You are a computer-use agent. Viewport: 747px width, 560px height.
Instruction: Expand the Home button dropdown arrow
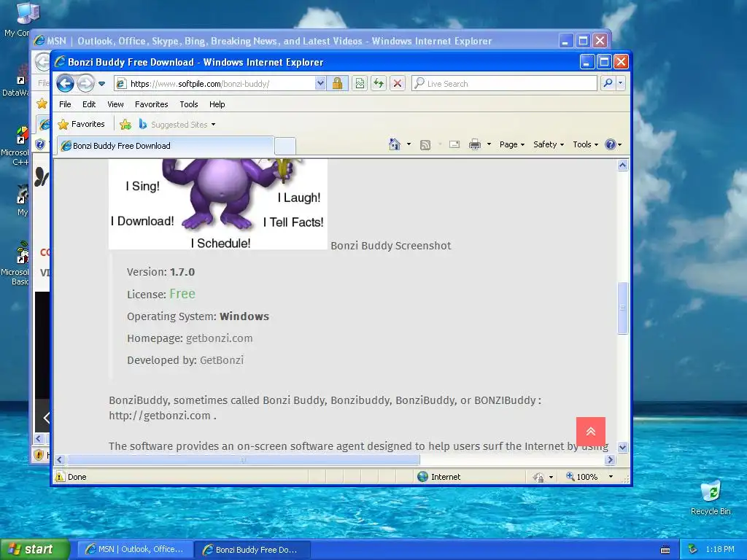[409, 144]
